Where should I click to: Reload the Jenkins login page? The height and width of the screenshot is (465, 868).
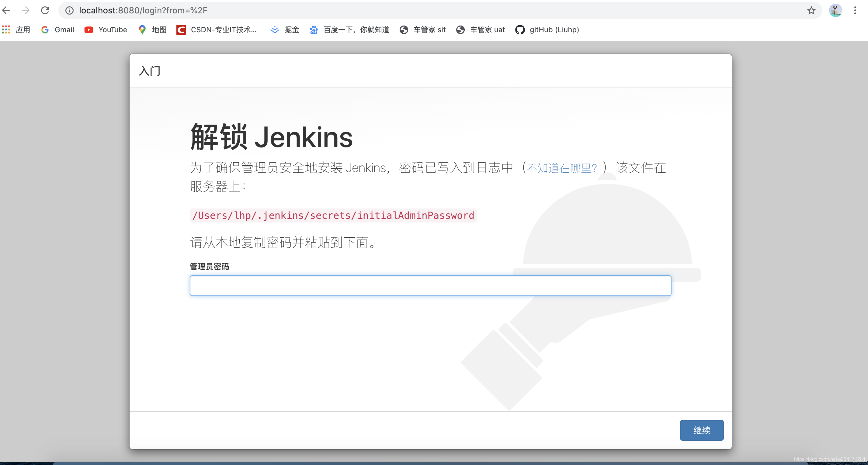click(x=45, y=10)
